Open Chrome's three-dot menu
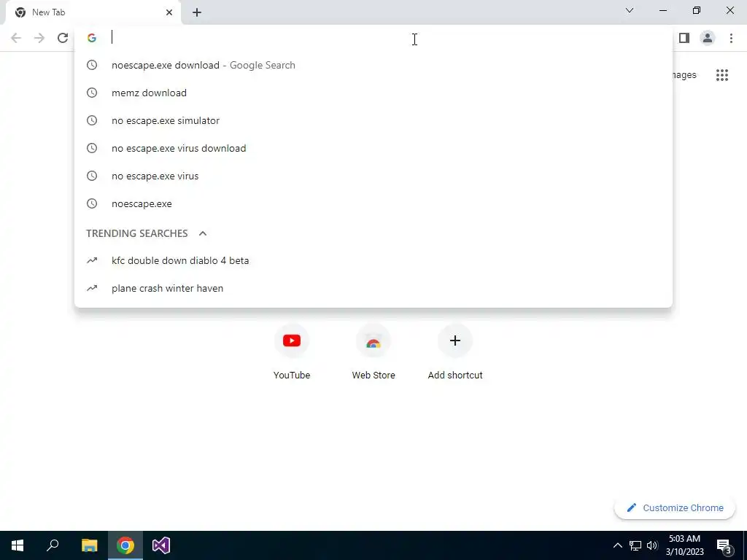The width and height of the screenshot is (747, 560). (x=731, y=38)
